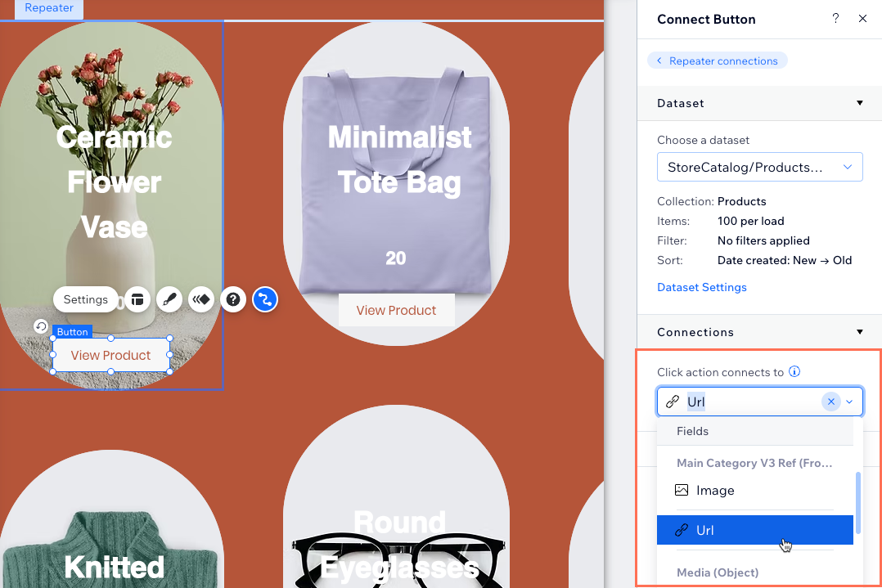Collapse the Connections section
The width and height of the screenshot is (882, 588).
pyautogui.click(x=859, y=332)
